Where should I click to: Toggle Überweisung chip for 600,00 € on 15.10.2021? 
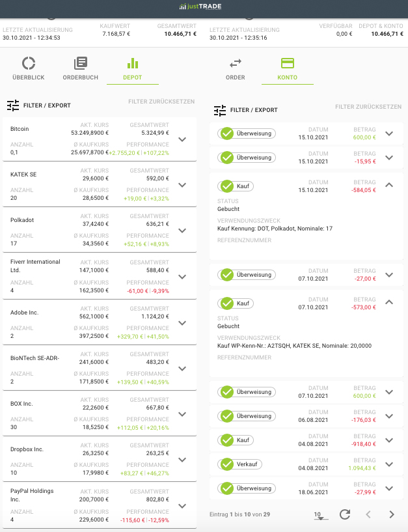(247, 133)
